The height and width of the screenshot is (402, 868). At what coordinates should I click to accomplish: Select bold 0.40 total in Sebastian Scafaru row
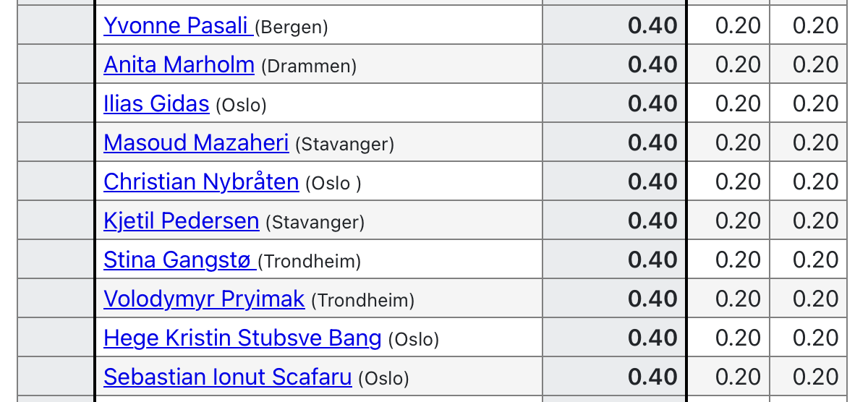(652, 377)
